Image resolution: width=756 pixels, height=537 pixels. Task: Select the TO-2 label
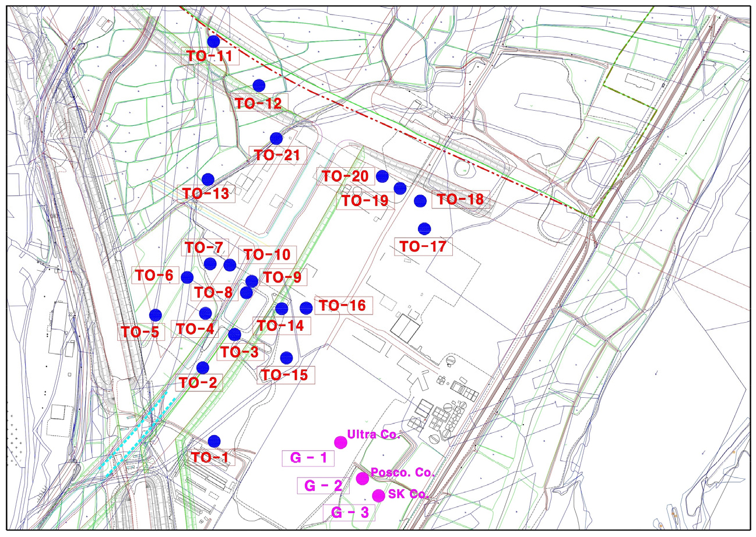pyautogui.click(x=199, y=383)
